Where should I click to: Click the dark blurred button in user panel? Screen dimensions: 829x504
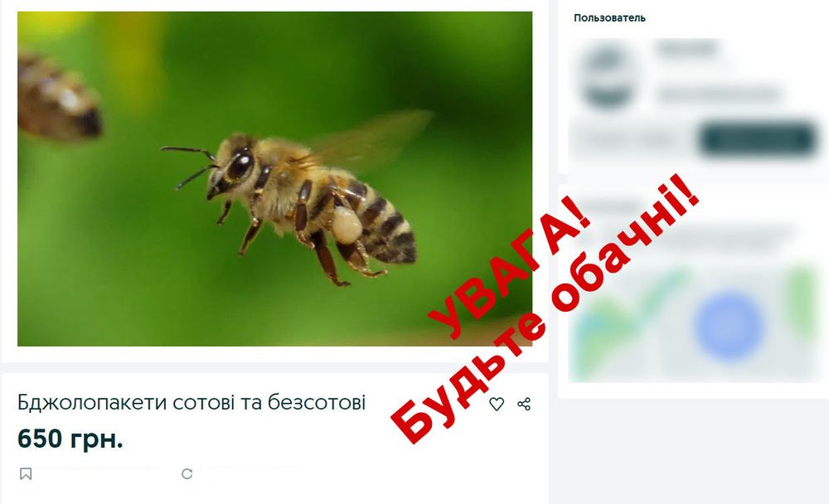758,139
